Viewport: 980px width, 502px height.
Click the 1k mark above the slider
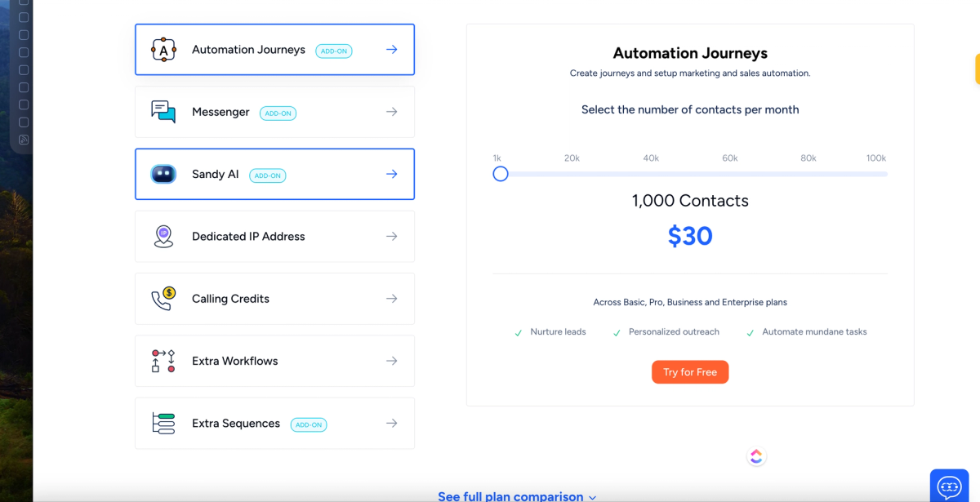497,158
